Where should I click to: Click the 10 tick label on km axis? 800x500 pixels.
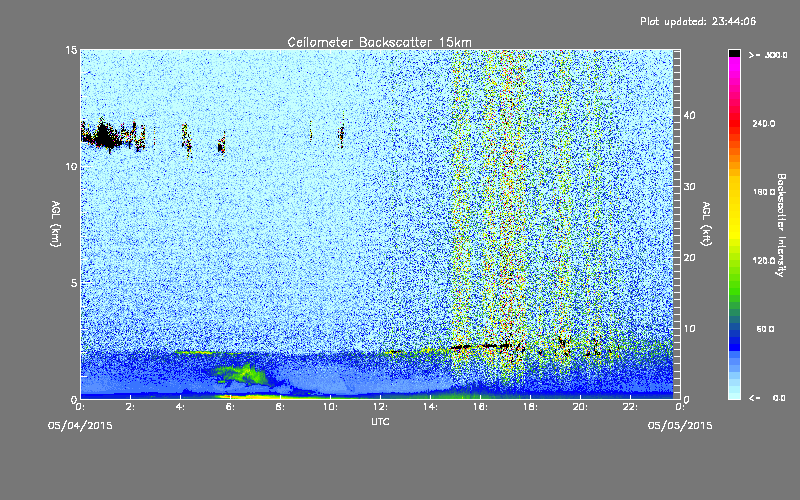[x=71, y=167]
